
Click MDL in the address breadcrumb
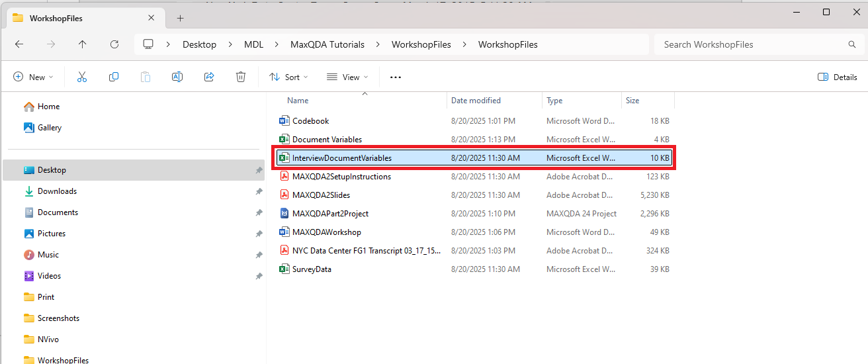pos(253,44)
